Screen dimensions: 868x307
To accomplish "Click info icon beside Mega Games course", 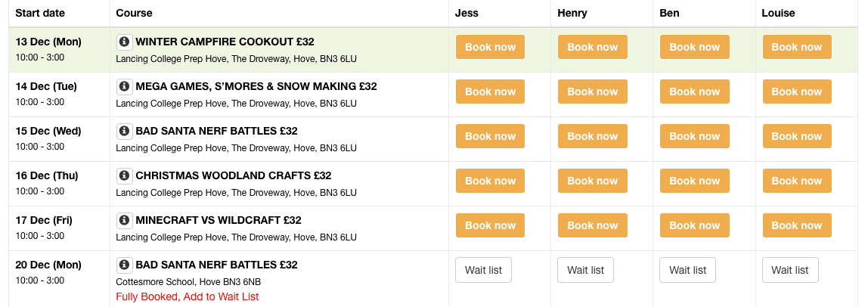I will [125, 86].
